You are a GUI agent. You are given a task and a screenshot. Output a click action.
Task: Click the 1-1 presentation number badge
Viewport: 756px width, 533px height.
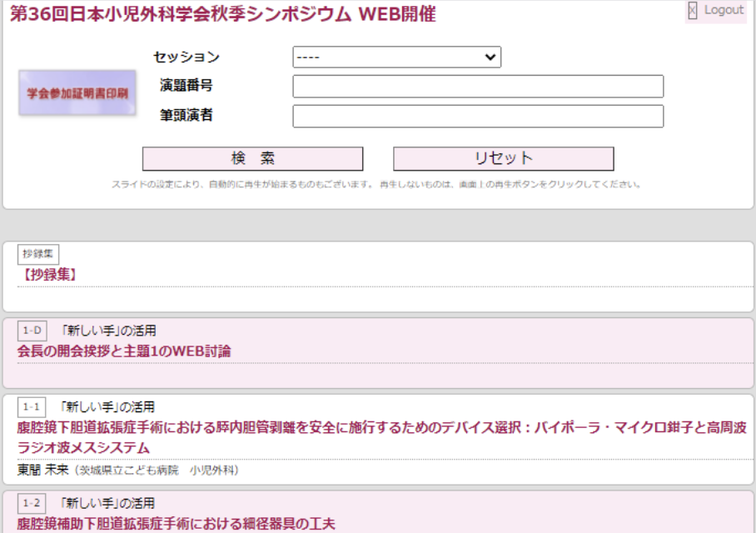tap(32, 407)
